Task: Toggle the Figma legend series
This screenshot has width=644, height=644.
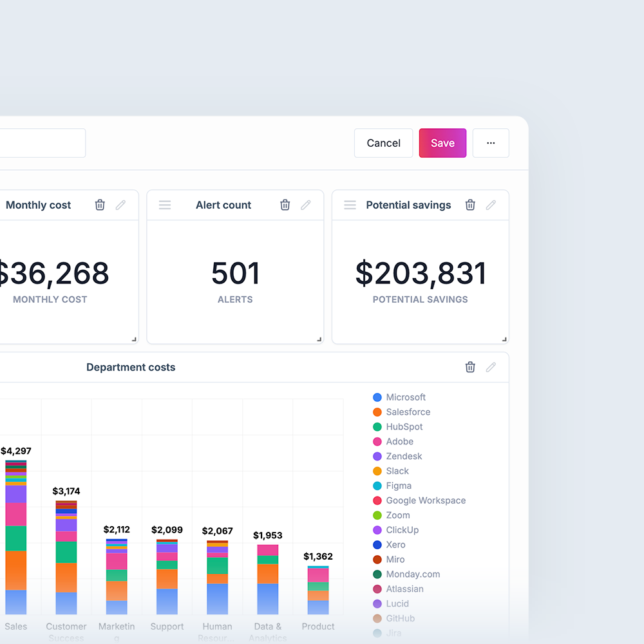Action: [392, 486]
